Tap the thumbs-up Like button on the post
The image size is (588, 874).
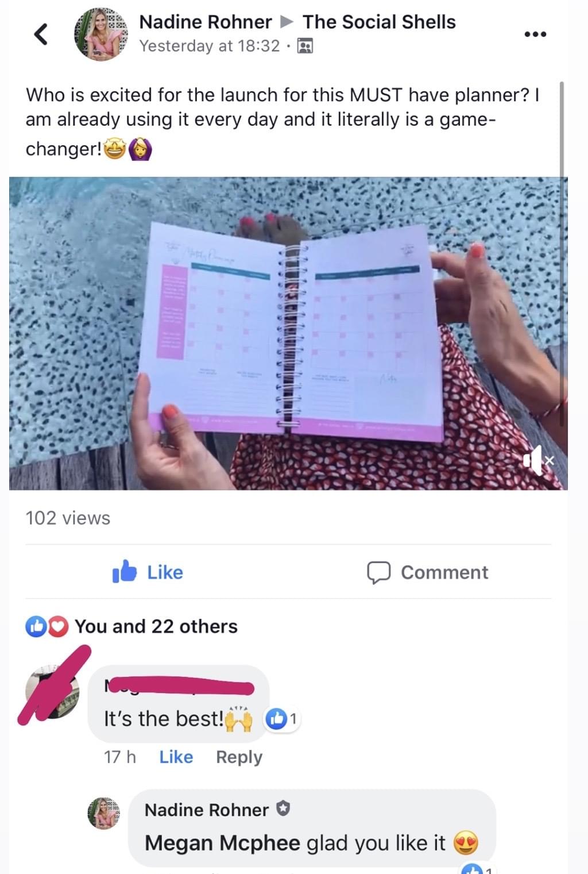[x=148, y=572]
